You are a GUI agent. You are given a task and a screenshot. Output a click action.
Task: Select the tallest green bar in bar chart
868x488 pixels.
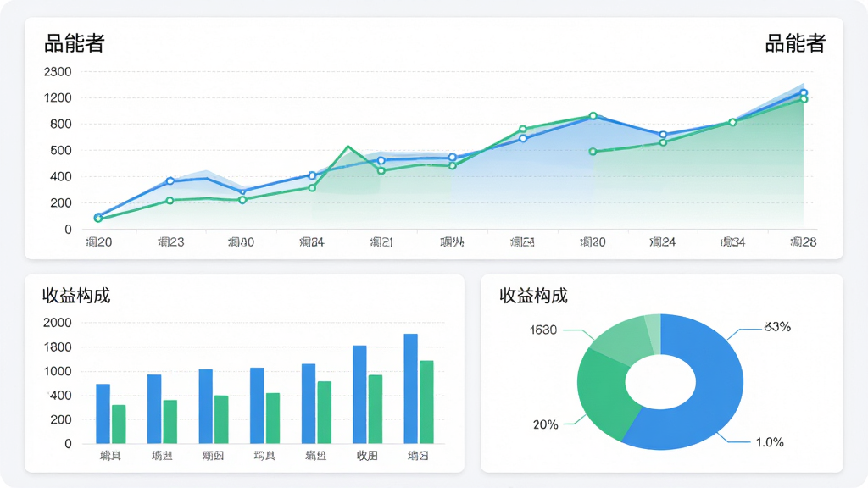pyautogui.click(x=426, y=402)
